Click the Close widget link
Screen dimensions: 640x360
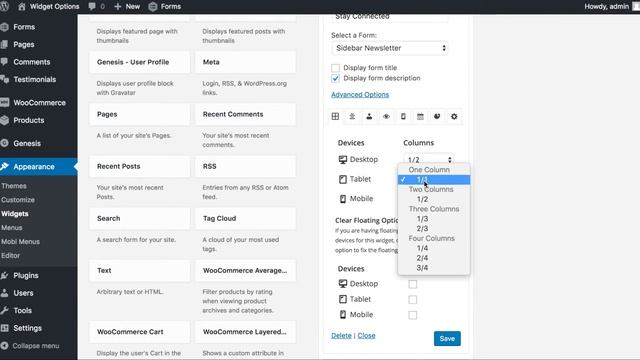367,336
